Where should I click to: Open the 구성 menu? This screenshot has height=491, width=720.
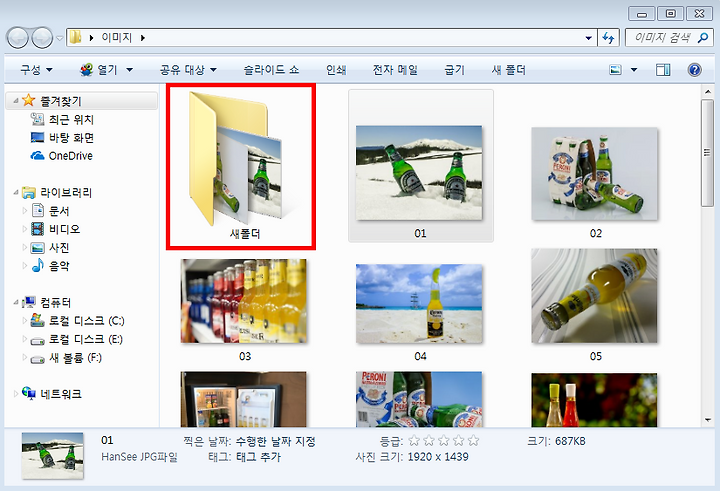[36, 70]
